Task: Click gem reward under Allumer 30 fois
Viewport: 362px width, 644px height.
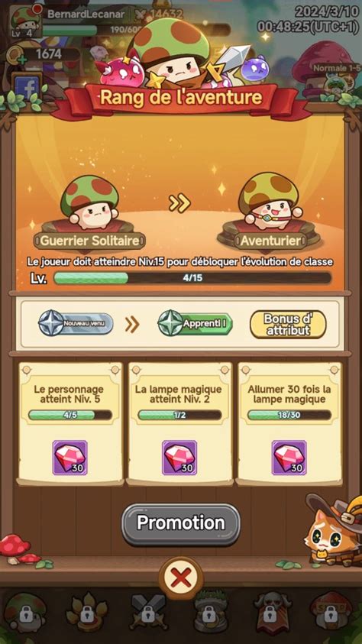Action: tap(289, 458)
